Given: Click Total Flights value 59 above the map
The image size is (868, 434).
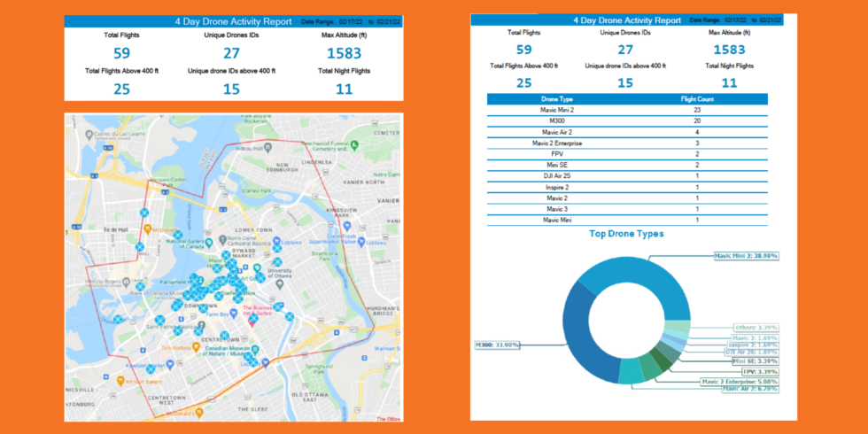Looking at the screenshot, I should pyautogui.click(x=122, y=54).
